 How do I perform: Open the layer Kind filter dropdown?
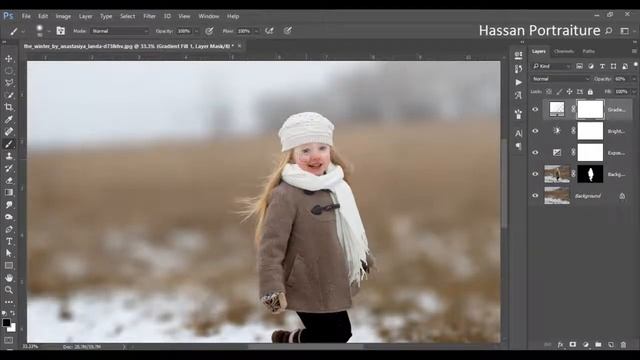click(551, 66)
